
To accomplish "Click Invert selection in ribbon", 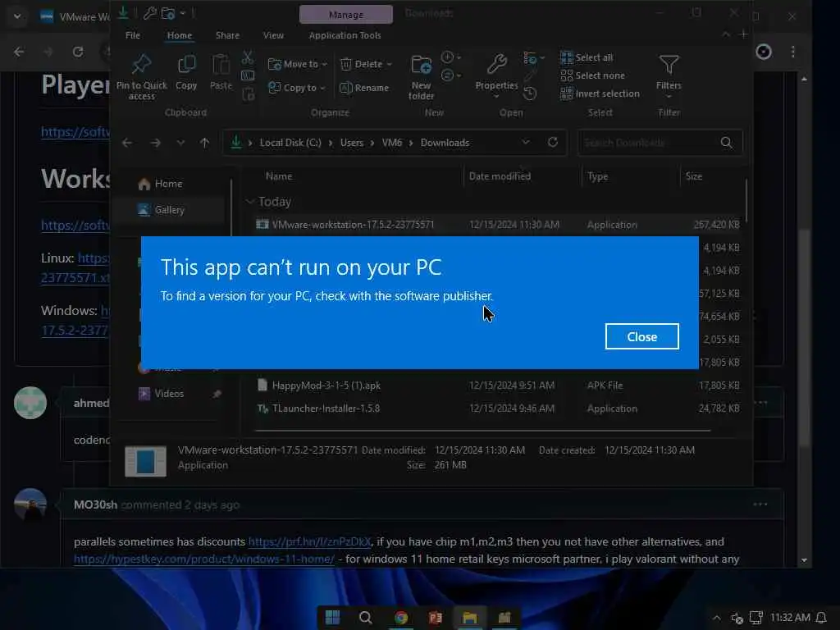I will tap(600, 94).
